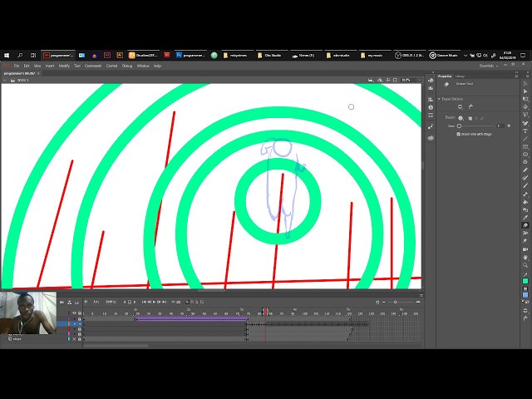
Task: Click the timeline zoom slider handle
Action: point(396,302)
